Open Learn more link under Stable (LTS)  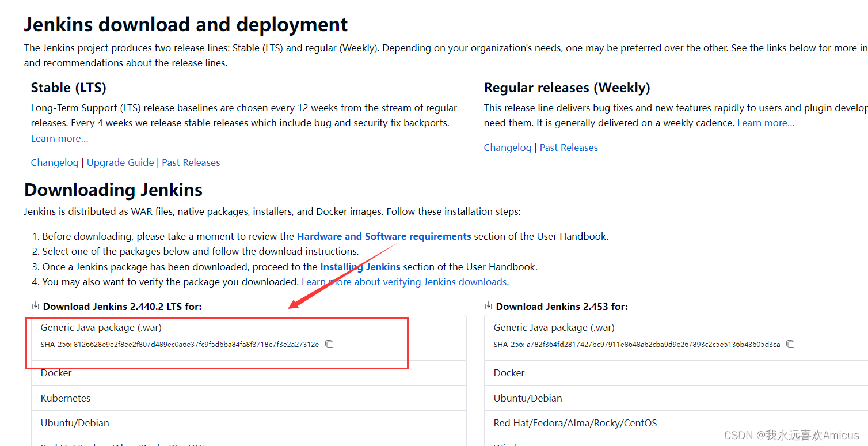[x=60, y=138]
